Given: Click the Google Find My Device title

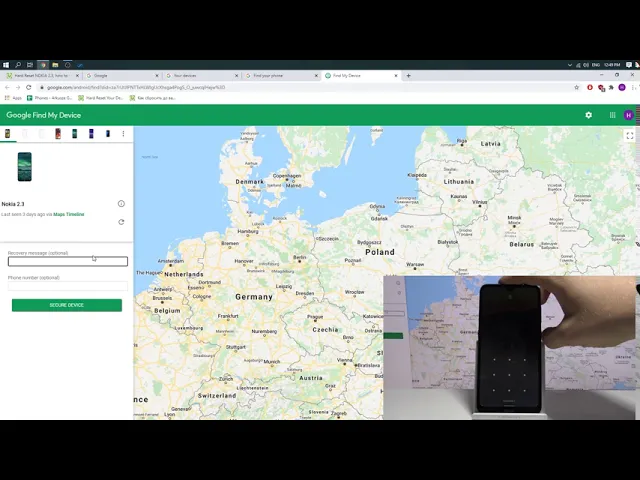Looking at the screenshot, I should tap(44, 115).
